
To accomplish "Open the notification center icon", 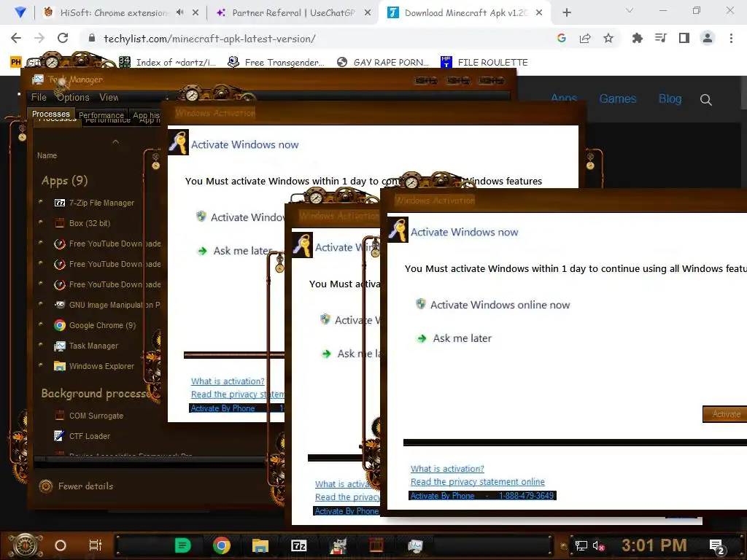I will pos(716,547).
